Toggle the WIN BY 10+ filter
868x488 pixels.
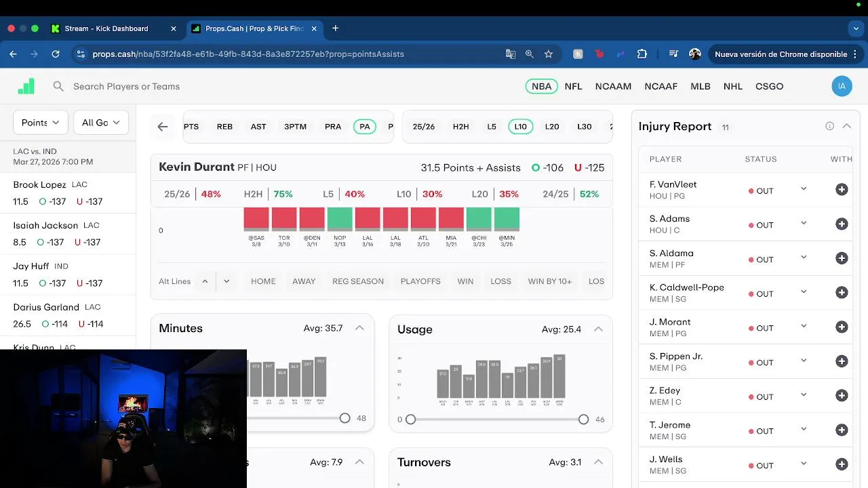pos(550,281)
